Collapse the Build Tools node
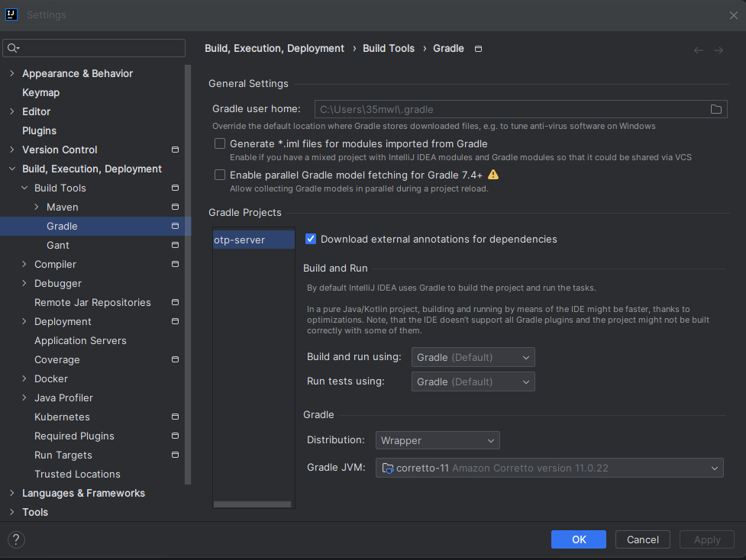Image resolution: width=746 pixels, height=560 pixels. coord(24,188)
